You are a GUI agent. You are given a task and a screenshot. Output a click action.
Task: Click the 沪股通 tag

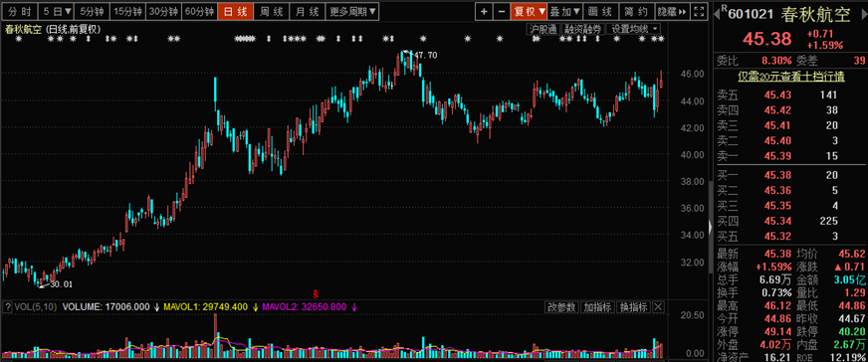click(543, 29)
